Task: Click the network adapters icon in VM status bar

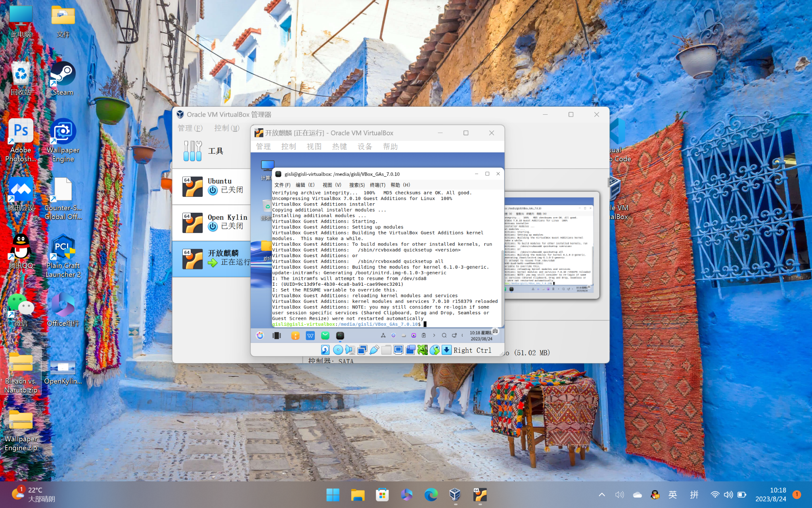Action: click(x=362, y=350)
